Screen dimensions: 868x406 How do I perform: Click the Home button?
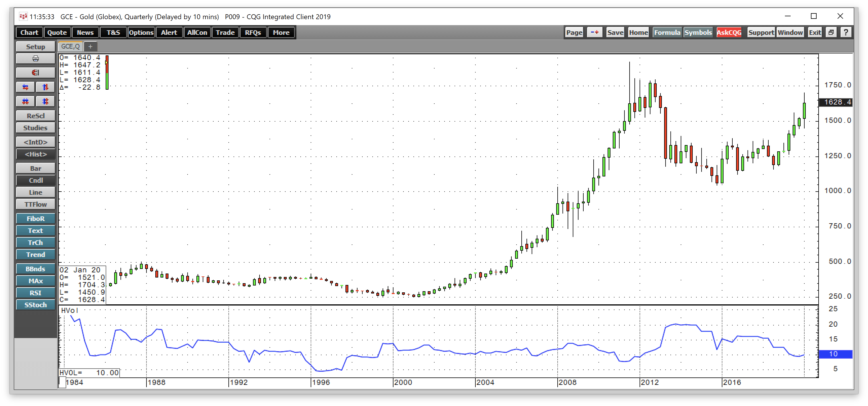pyautogui.click(x=638, y=32)
